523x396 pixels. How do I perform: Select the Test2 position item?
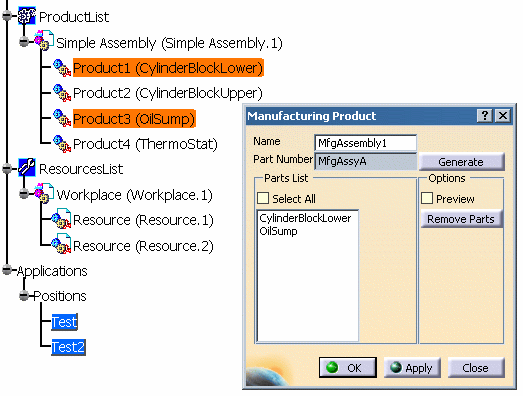tap(68, 347)
